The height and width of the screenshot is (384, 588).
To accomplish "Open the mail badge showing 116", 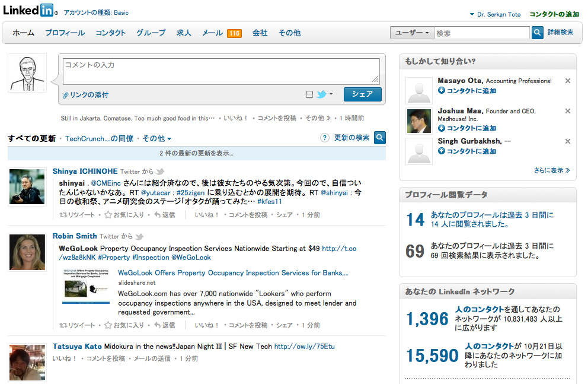I will coord(234,33).
